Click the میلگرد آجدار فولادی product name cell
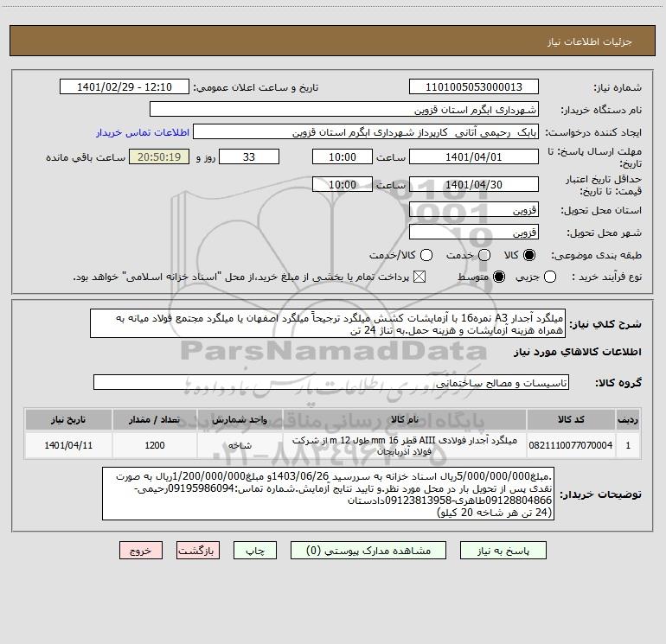This screenshot has height=644, width=666. pyautogui.click(x=405, y=445)
